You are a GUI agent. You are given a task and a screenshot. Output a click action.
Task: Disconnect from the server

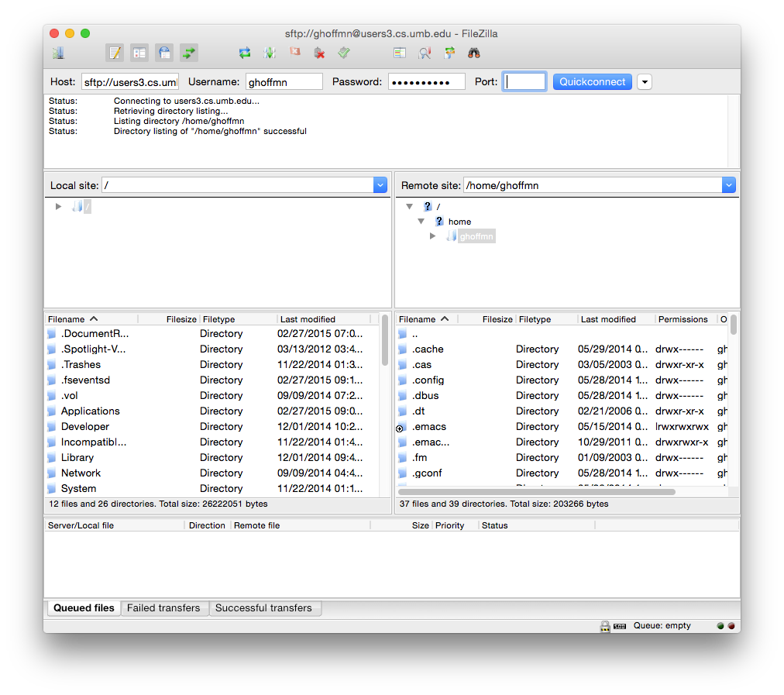pos(319,53)
